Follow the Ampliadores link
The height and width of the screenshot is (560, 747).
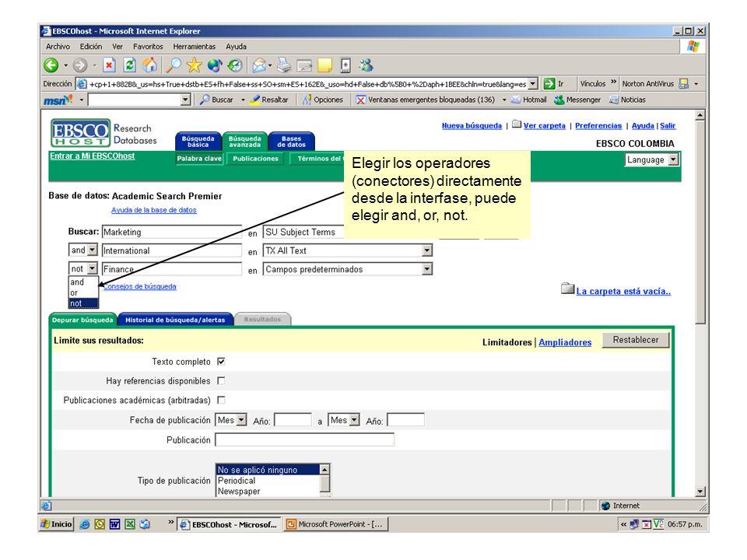(565, 342)
